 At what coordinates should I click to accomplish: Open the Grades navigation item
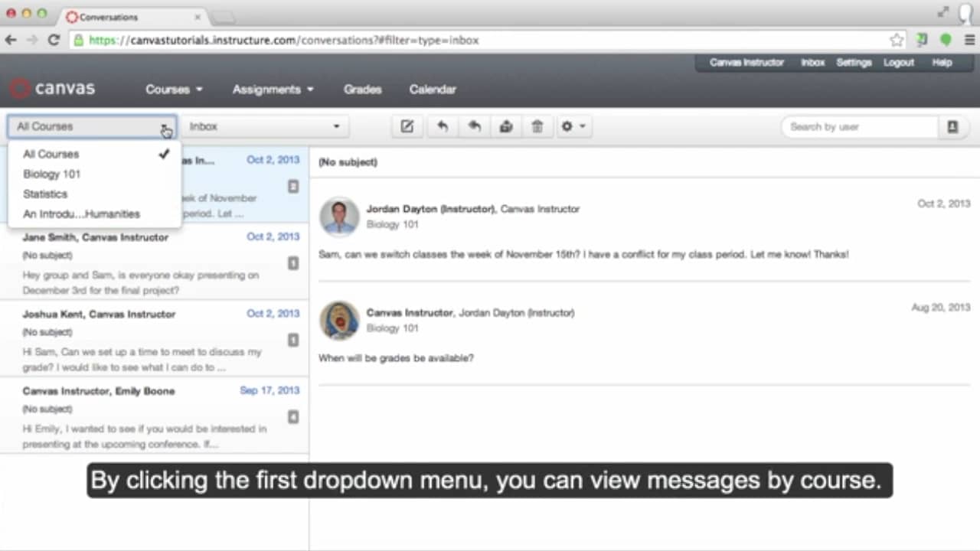tap(362, 90)
